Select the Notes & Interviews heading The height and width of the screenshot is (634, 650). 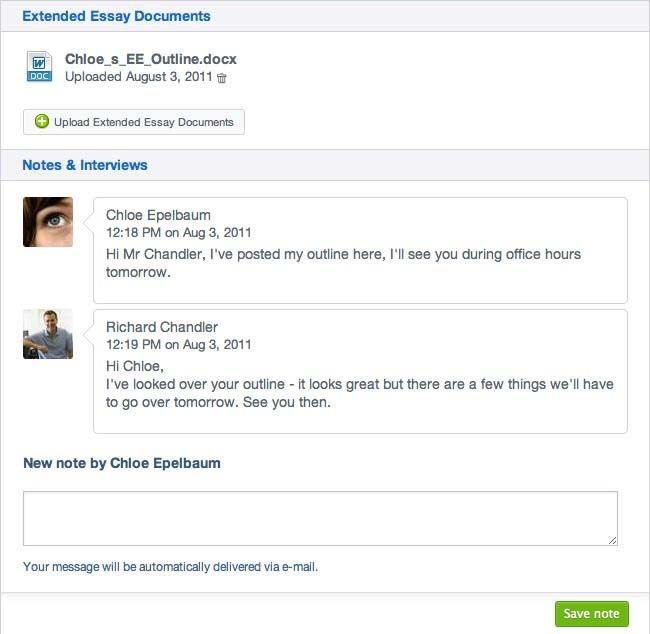tap(85, 165)
